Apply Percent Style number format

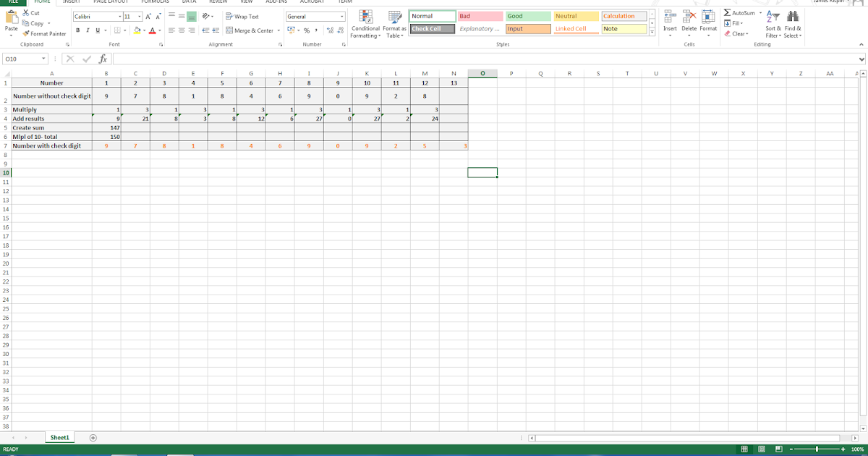tap(307, 30)
